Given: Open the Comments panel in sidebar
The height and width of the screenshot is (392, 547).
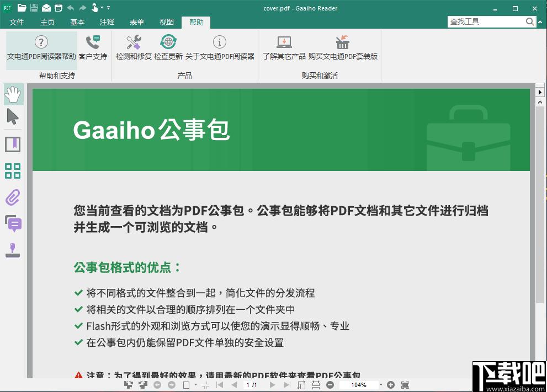Looking at the screenshot, I should coord(13,223).
